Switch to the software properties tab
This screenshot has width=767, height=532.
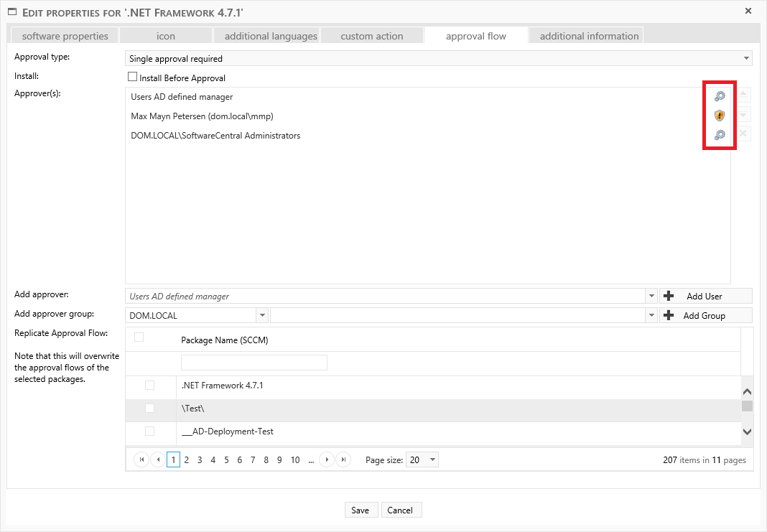[x=65, y=36]
